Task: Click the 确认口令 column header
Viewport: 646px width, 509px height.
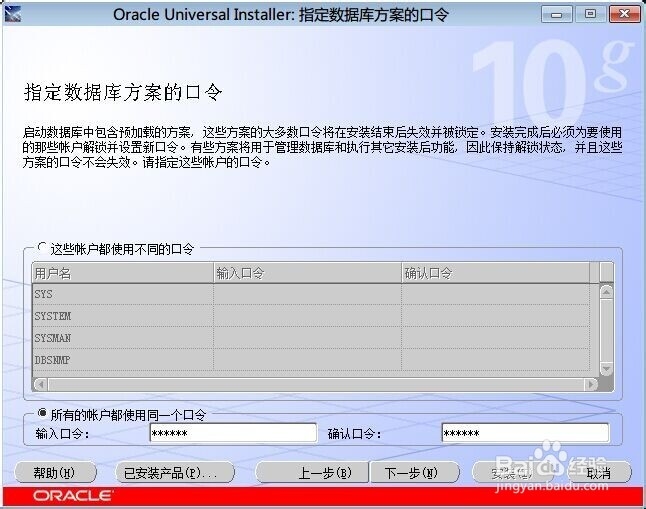Action: coord(496,273)
